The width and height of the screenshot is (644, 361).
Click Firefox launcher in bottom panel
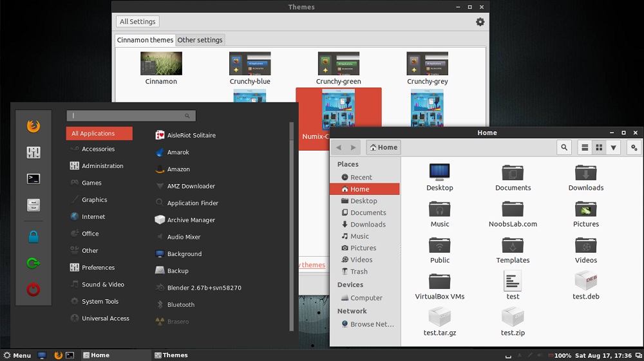tap(58, 355)
